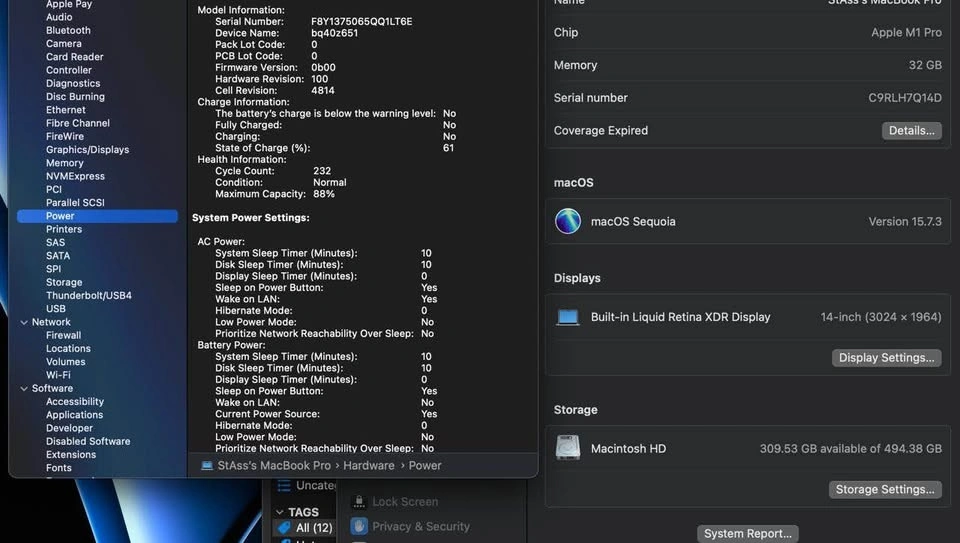Open Storage Settings
The image size is (960, 543).
(x=885, y=489)
